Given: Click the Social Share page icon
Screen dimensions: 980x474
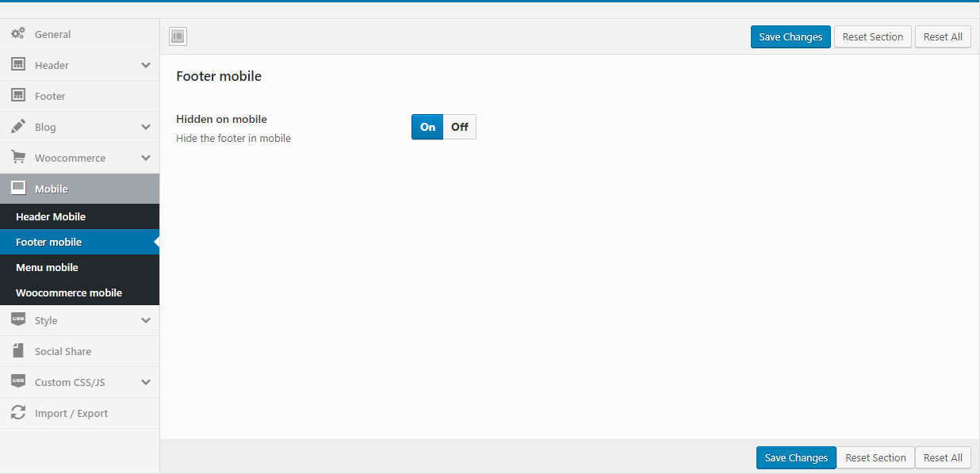Looking at the screenshot, I should coord(17,351).
